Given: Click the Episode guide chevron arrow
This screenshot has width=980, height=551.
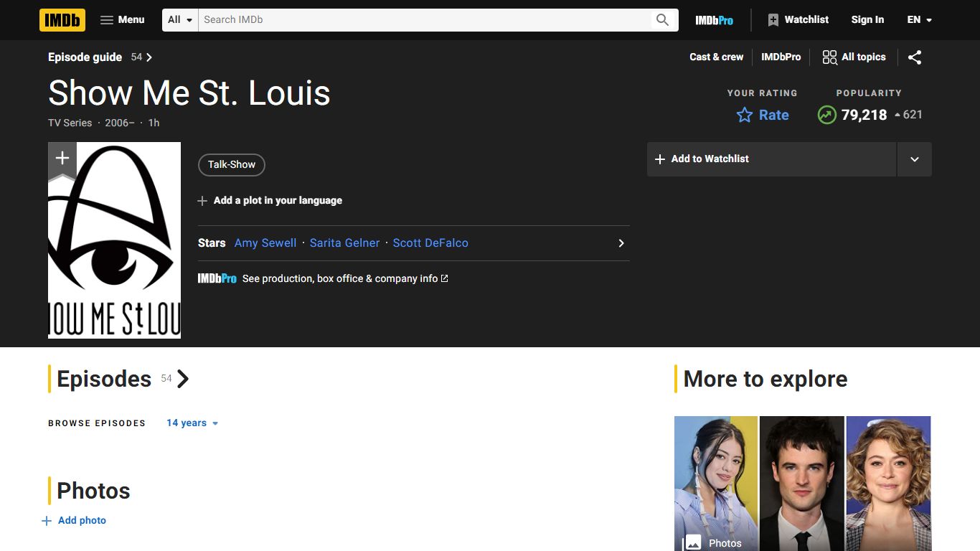Looking at the screenshot, I should click(x=149, y=57).
